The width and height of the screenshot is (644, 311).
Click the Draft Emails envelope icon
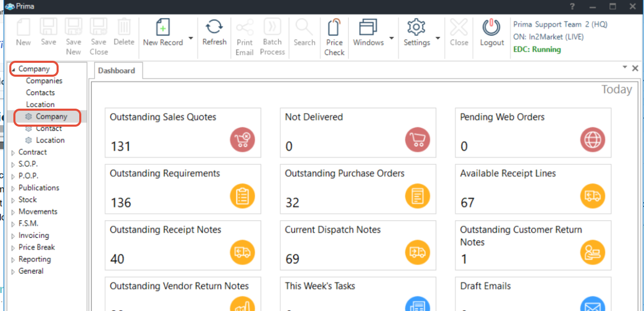(593, 304)
